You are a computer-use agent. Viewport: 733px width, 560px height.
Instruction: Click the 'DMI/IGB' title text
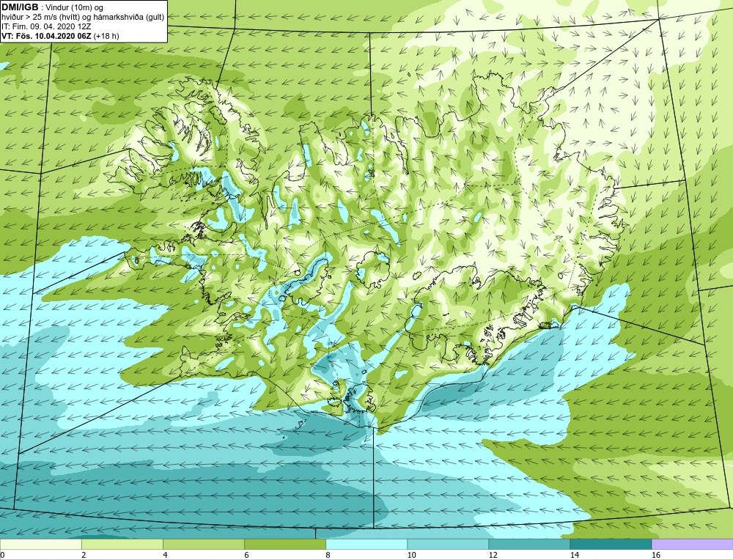click(x=20, y=7)
